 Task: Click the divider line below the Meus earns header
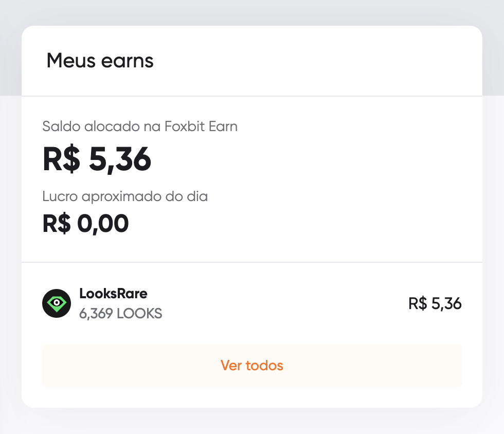point(252,96)
